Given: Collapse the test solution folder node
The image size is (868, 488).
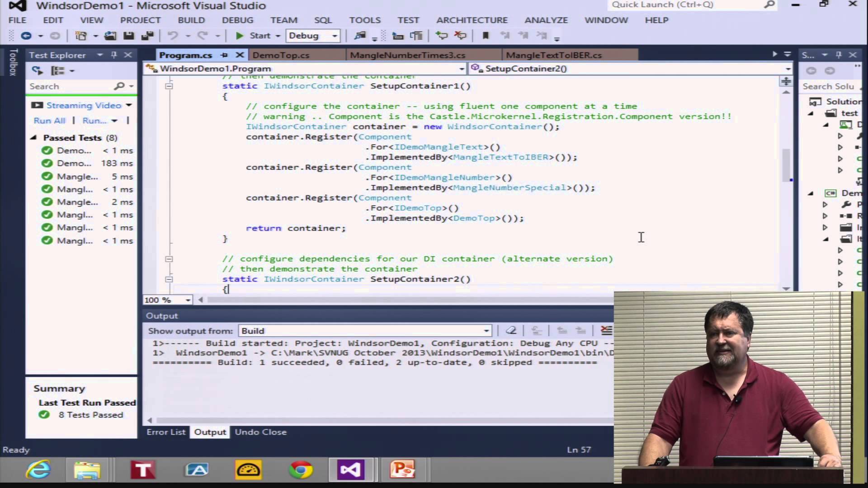Looking at the screenshot, I should click(x=811, y=113).
